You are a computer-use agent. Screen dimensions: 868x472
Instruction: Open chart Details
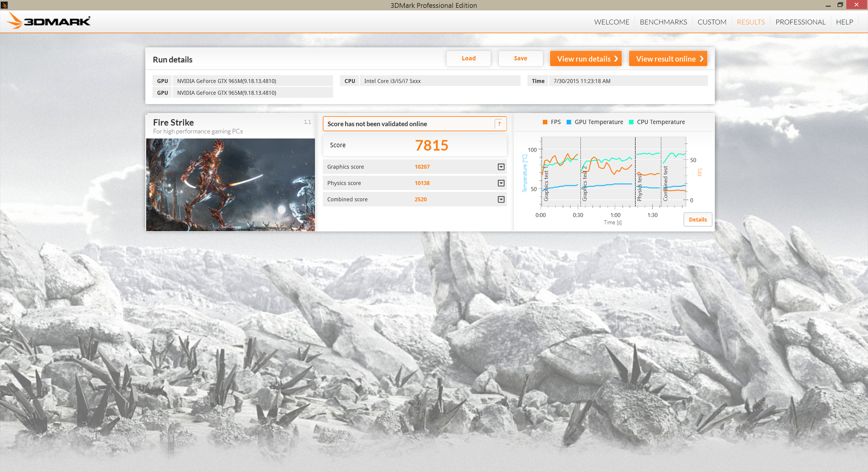(698, 219)
